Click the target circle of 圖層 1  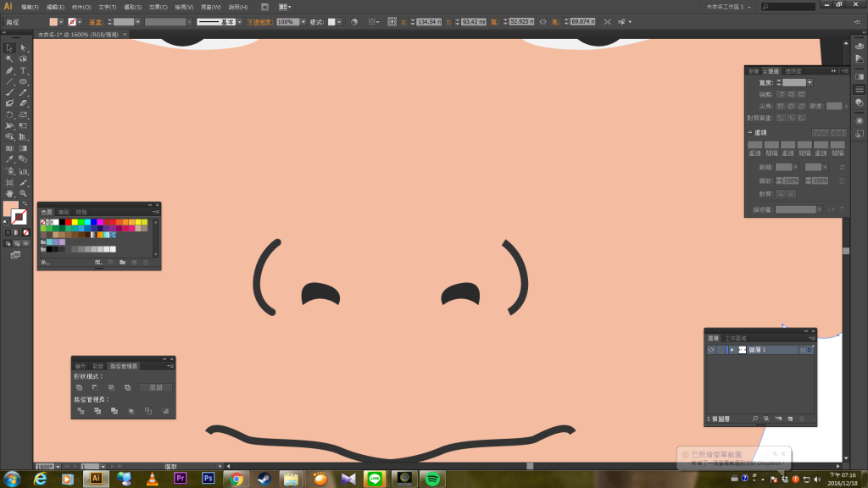803,350
